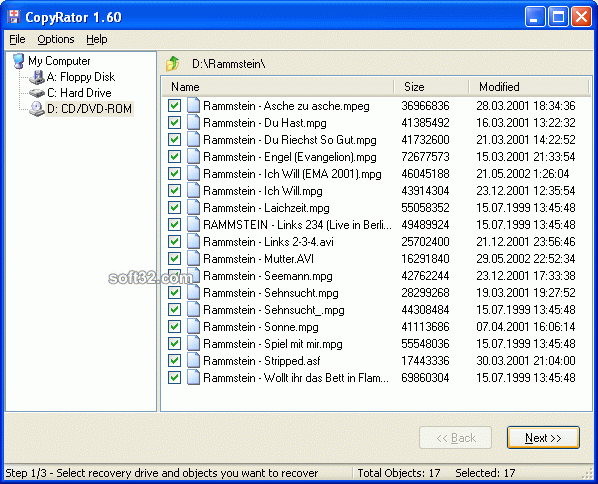Uncheck the Laichzeit.mpg checkbox
This screenshot has height=484, width=598.
click(x=174, y=207)
